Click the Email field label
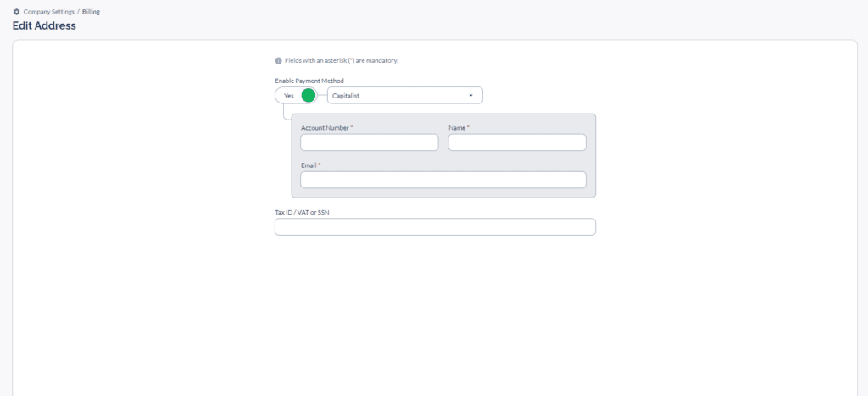This screenshot has height=396, width=868. pos(309,165)
